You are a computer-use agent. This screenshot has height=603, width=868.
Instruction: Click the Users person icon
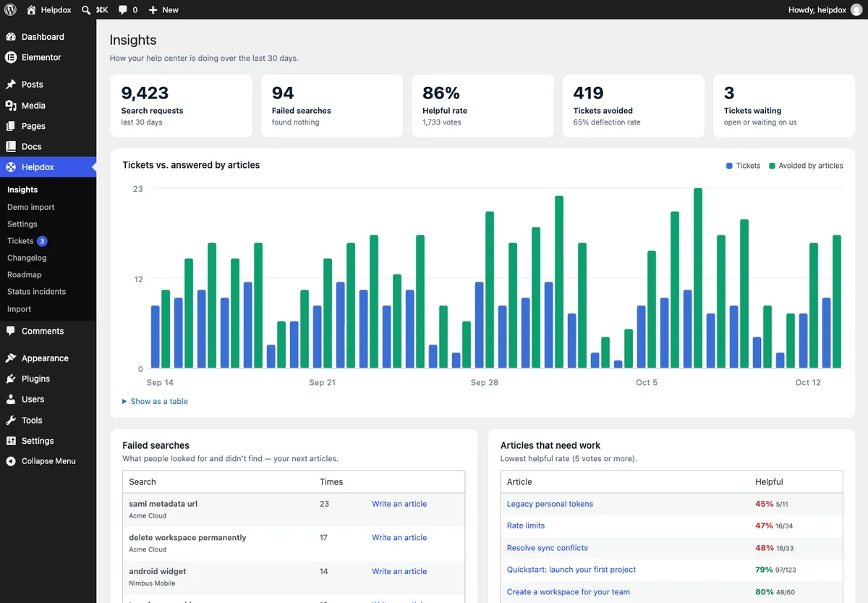(x=11, y=400)
